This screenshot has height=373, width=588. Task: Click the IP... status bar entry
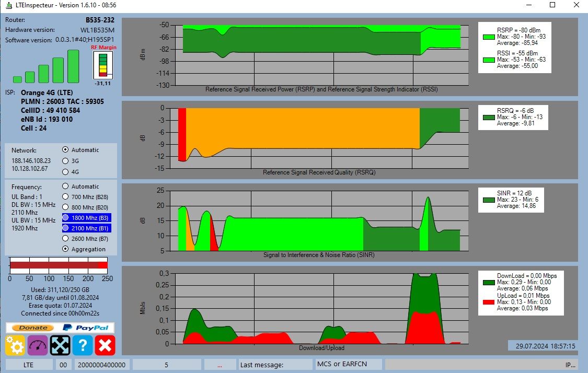tap(481, 365)
